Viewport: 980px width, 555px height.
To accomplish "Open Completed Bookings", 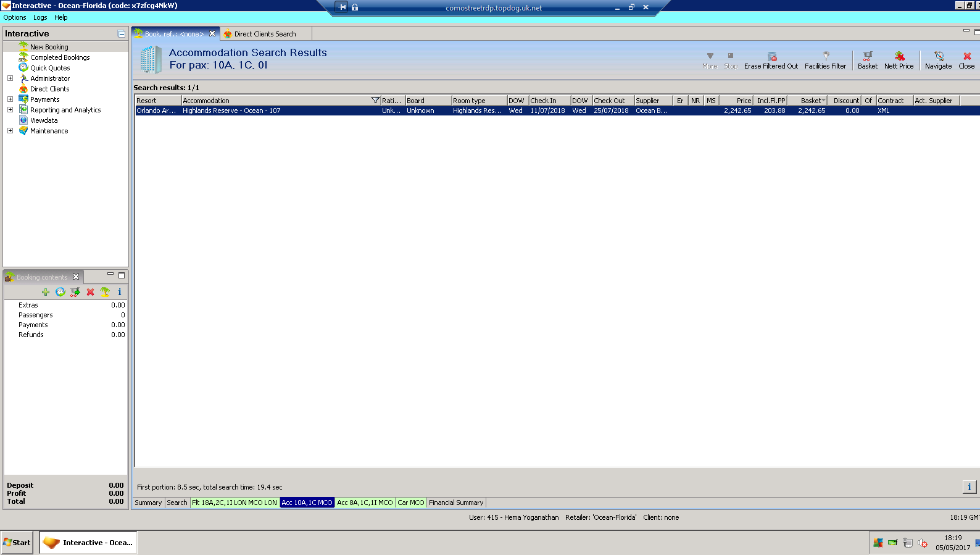I will tap(60, 57).
